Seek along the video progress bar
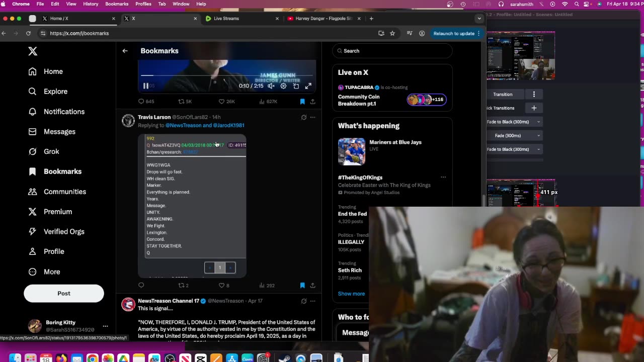This screenshot has width=644, height=362. [227, 75]
